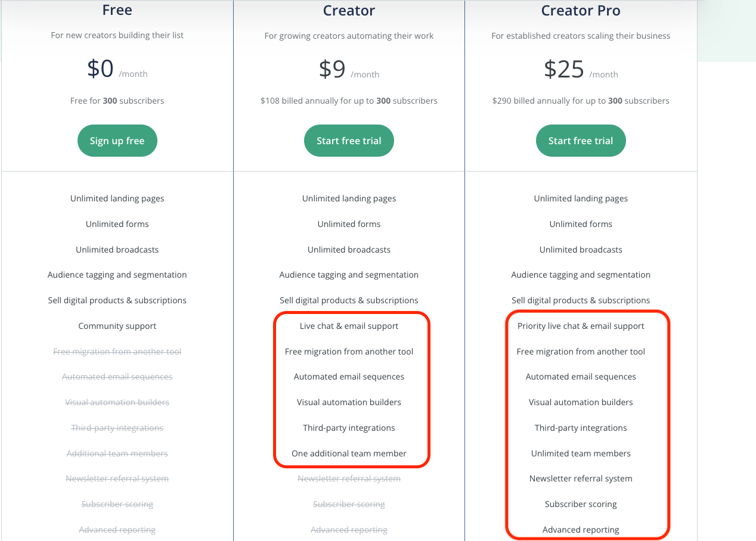Click Visual automation builders in Creator column

pos(349,402)
